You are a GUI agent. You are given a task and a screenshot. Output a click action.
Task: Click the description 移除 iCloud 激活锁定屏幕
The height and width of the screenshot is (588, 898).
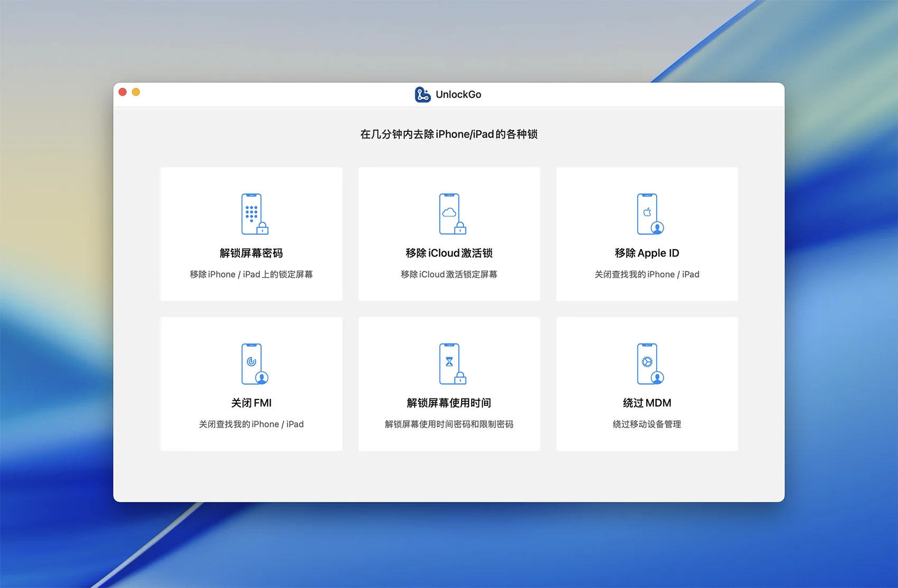(449, 274)
